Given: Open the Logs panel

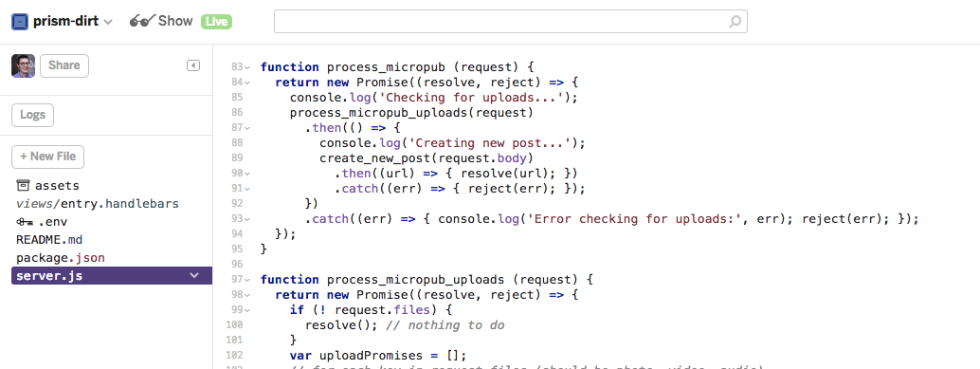Looking at the screenshot, I should 32,115.
